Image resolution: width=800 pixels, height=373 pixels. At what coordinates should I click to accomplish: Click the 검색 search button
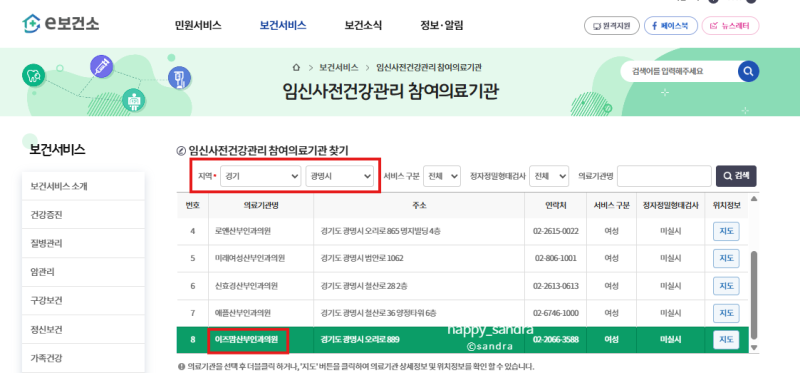point(736,176)
